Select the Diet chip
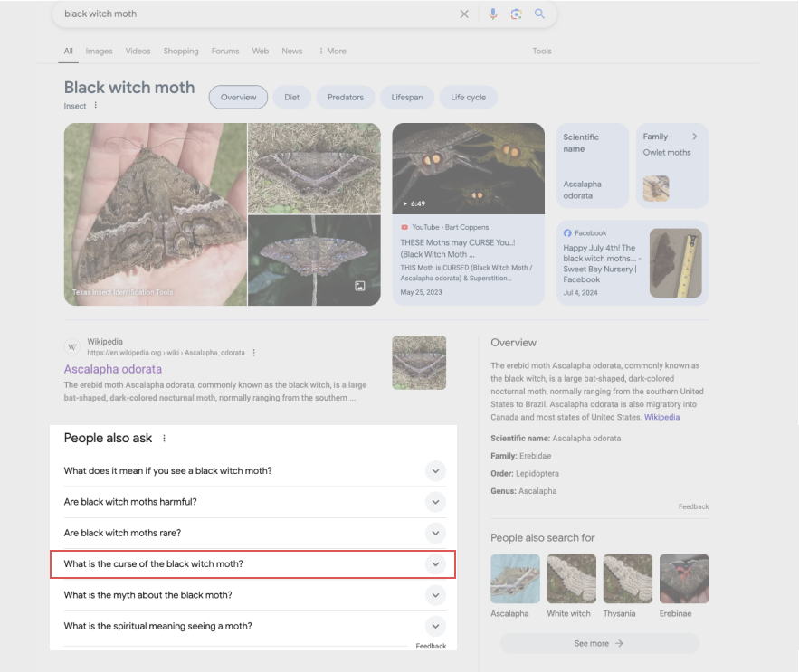 (x=292, y=98)
